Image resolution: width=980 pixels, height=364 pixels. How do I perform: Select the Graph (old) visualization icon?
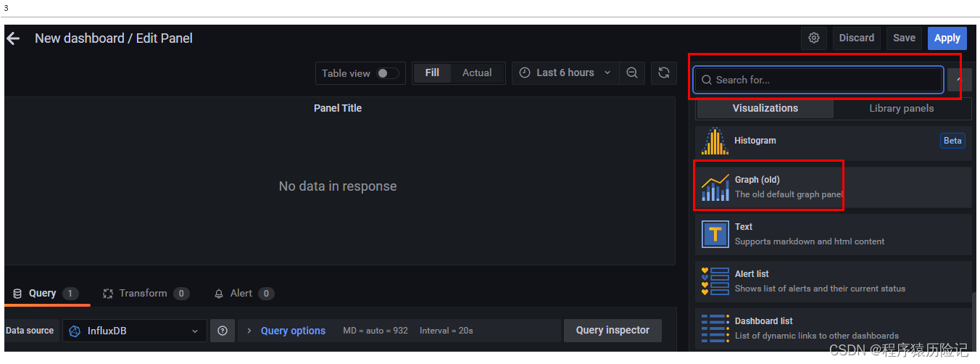click(715, 187)
